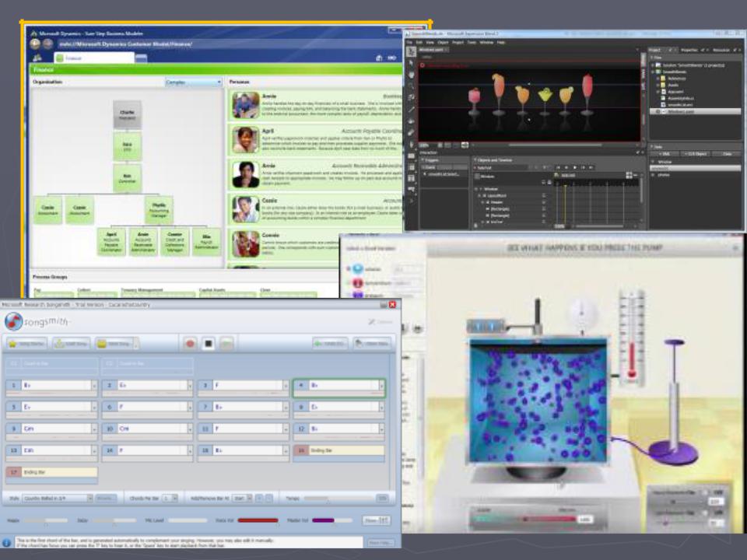Open the Chords Per Bar dropdown in Songsmith
Image resolution: width=747 pixels, height=560 pixels.
[175, 498]
